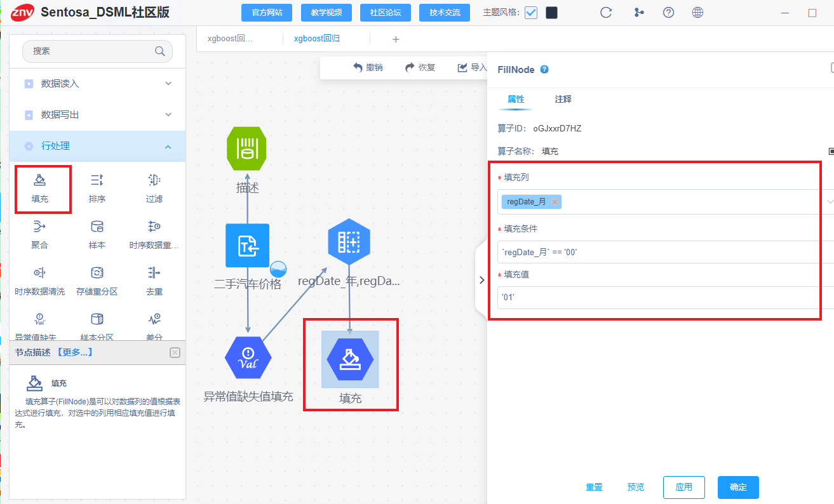The width and height of the screenshot is (834, 504).
Task: Click the ZNV logo
Action: click(22, 12)
